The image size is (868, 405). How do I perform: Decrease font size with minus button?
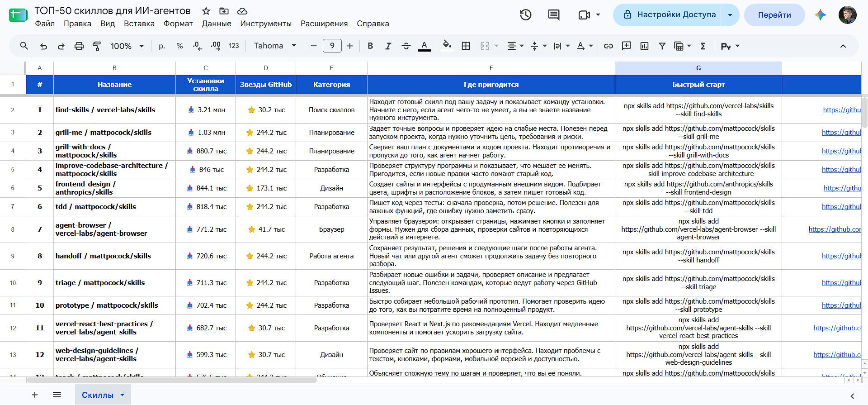click(314, 46)
